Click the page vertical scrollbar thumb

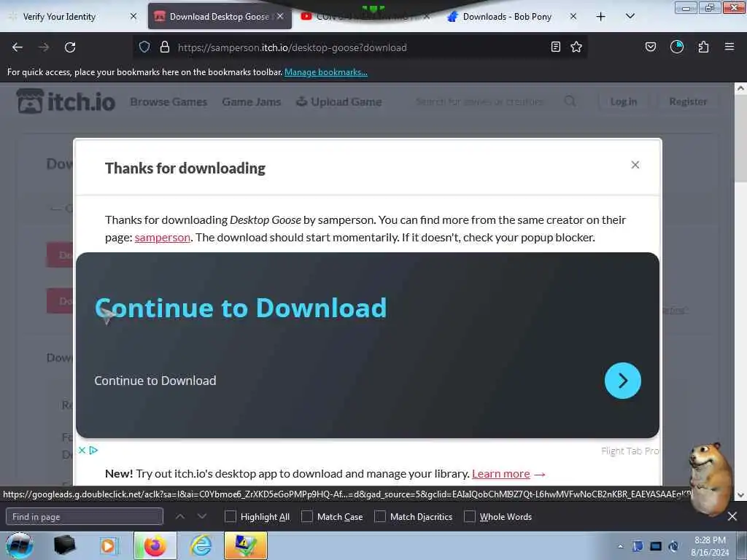[740, 139]
